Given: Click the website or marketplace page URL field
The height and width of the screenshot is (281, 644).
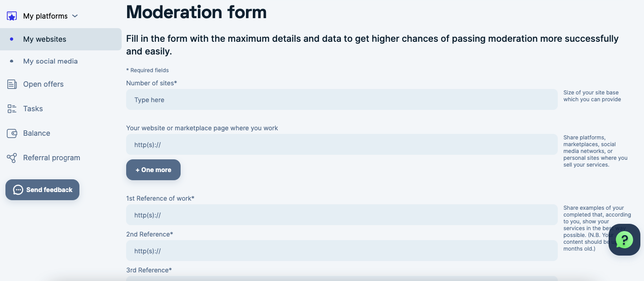Looking at the screenshot, I should pos(341,144).
